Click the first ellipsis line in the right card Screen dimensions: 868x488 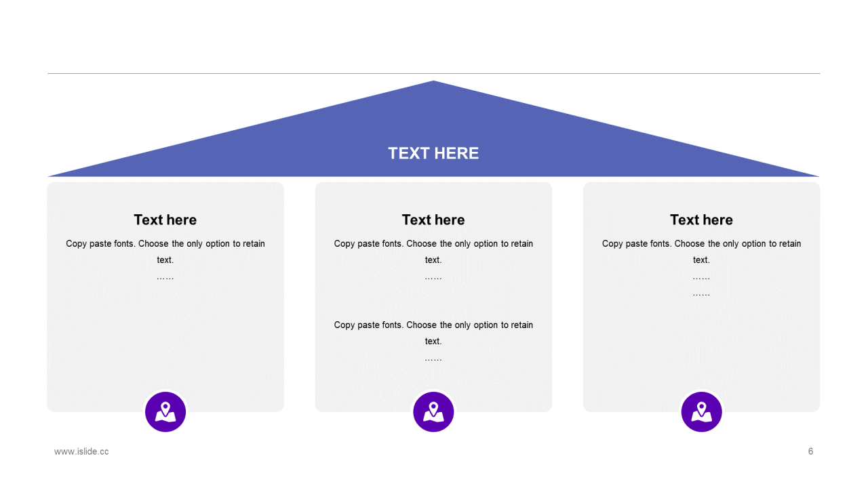pos(701,277)
